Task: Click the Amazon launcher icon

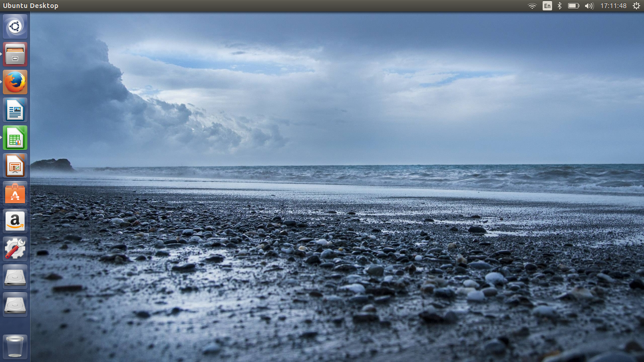Action: click(15, 221)
